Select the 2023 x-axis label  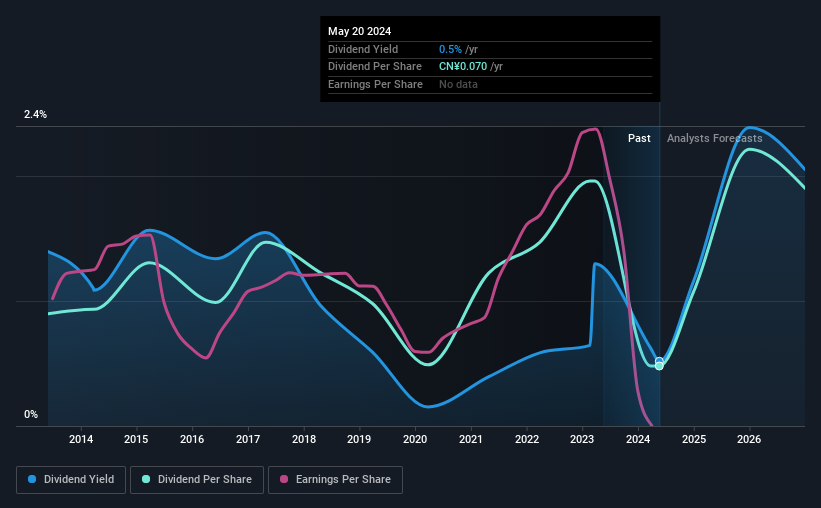(x=582, y=439)
